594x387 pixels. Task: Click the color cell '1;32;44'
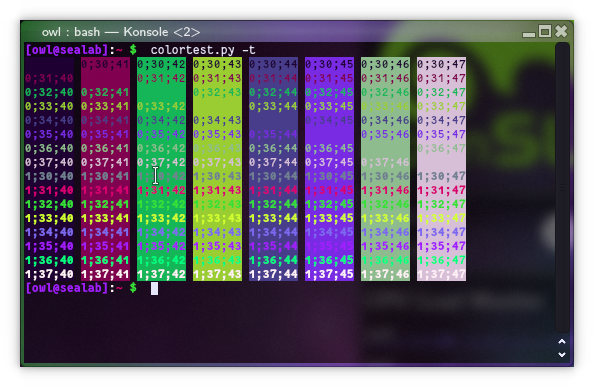274,204
